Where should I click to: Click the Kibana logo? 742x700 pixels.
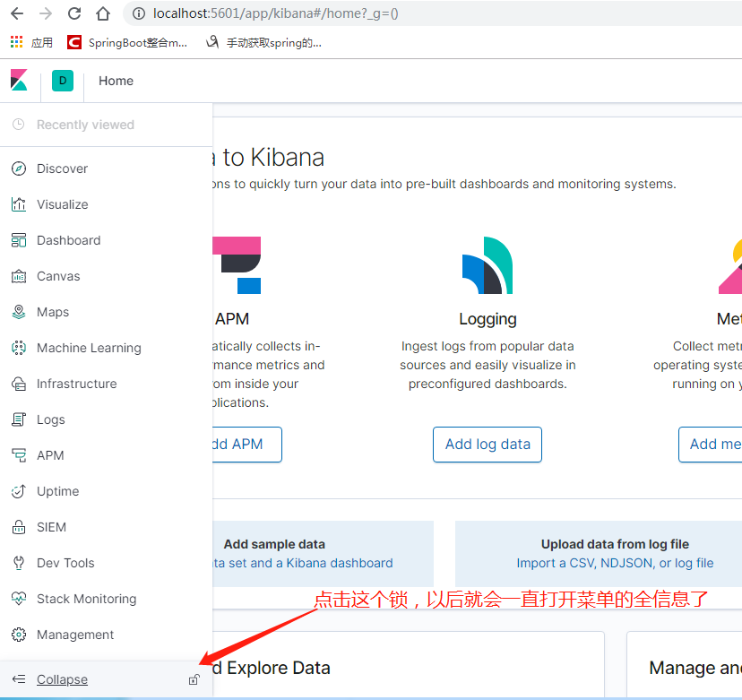[x=19, y=81]
